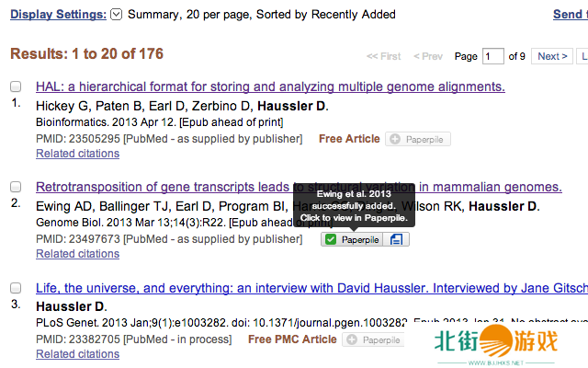This screenshot has width=588, height=368.
Task: View Related citations for Haussler interview
Action: pos(77,354)
